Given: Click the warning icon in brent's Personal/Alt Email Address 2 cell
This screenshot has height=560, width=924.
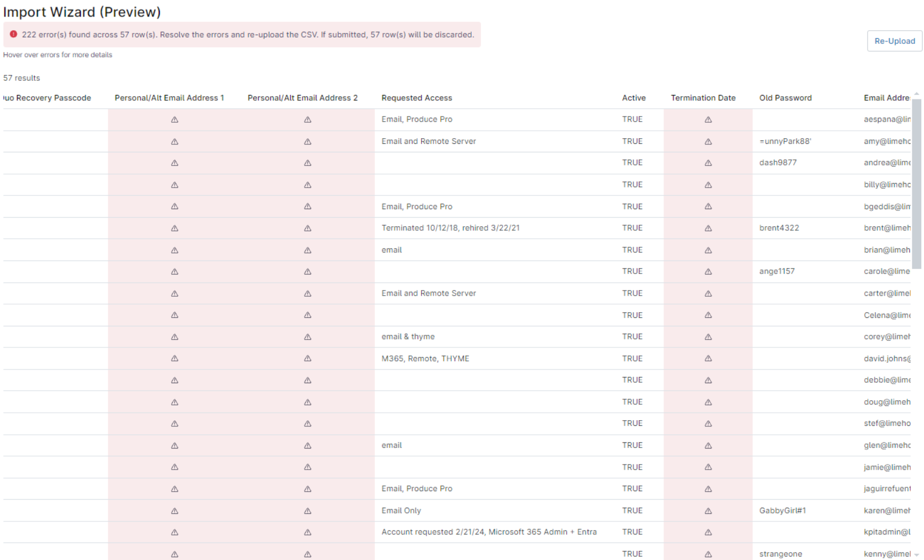Looking at the screenshot, I should (308, 228).
